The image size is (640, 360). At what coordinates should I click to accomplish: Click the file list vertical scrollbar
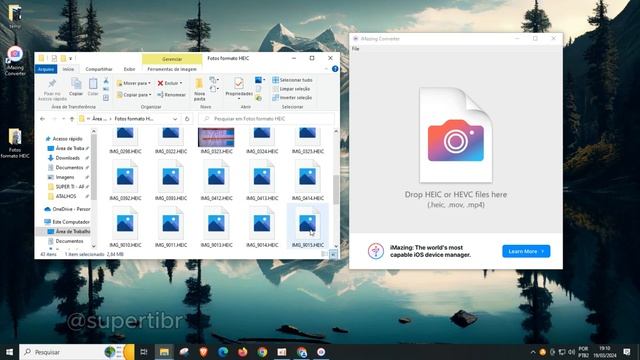[336, 189]
